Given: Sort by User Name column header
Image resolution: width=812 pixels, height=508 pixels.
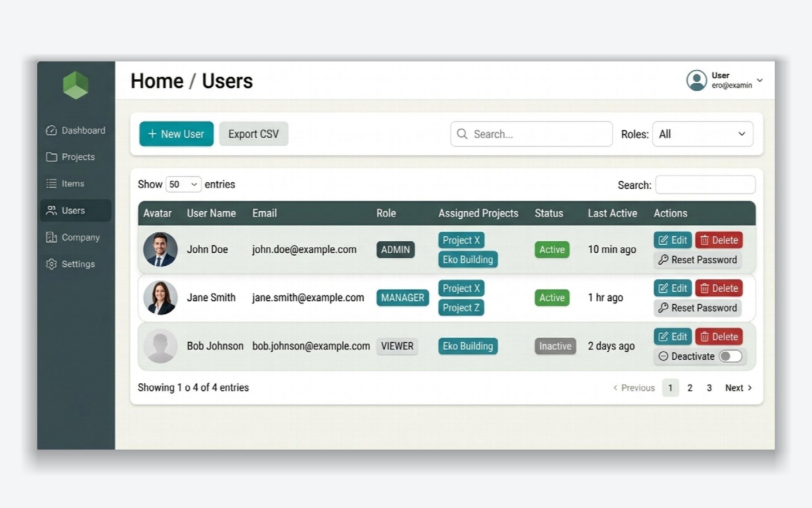Looking at the screenshot, I should [211, 213].
